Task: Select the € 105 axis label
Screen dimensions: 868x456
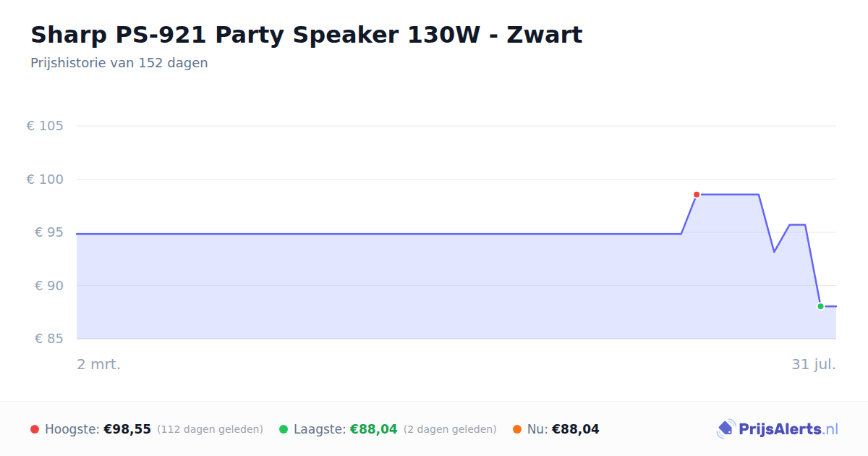Action: [x=45, y=126]
